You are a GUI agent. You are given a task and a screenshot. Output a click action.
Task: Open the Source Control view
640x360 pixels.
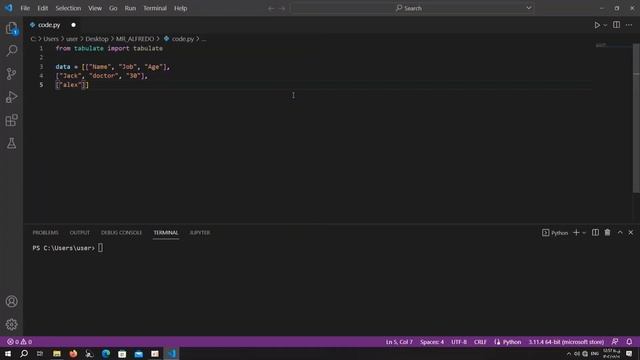[x=11, y=74]
